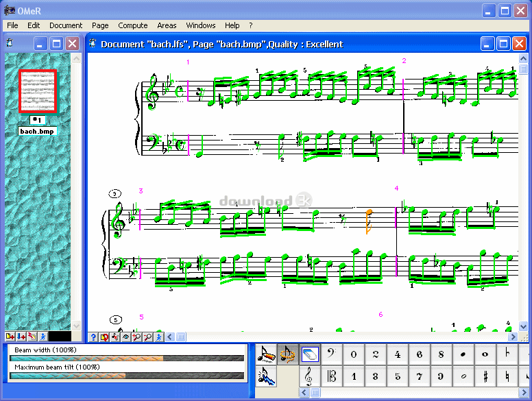
Task: Zoom in with the plus magnifier
Action: click(x=136, y=337)
